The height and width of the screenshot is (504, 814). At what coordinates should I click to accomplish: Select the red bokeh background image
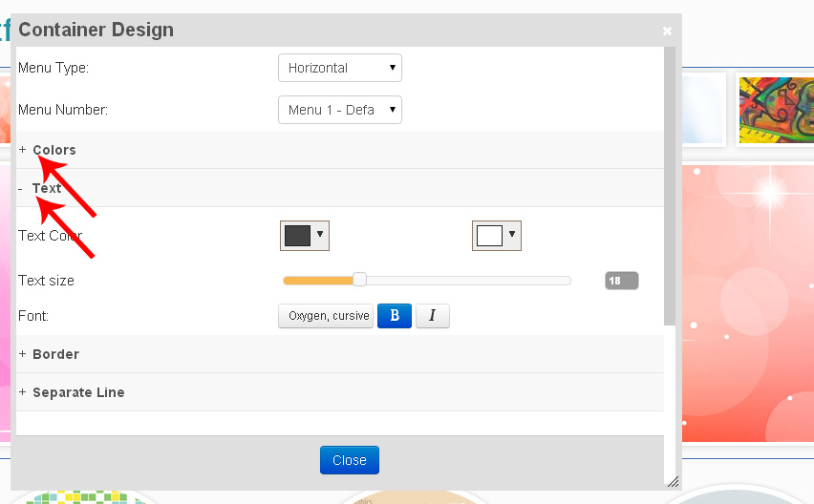click(748, 304)
